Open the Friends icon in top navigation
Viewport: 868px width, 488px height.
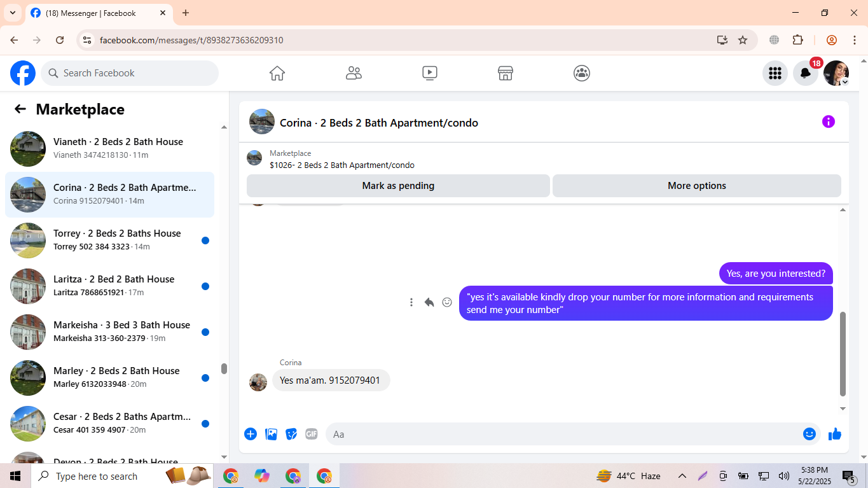pos(354,73)
